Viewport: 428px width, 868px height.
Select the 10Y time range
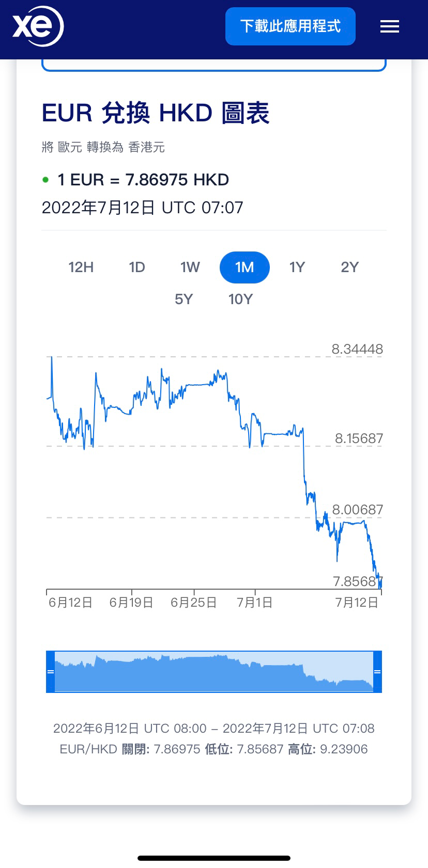tap(240, 299)
